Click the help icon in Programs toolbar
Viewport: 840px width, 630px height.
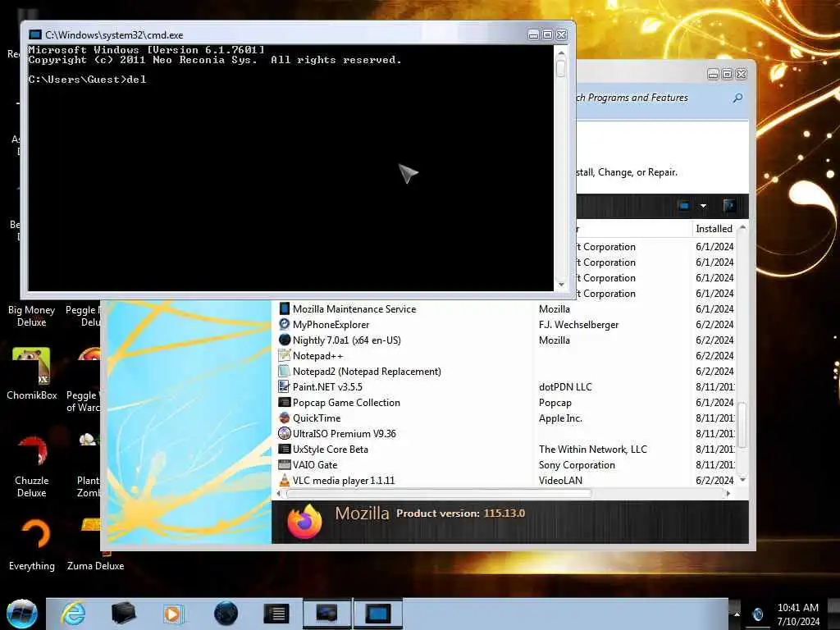tap(728, 206)
